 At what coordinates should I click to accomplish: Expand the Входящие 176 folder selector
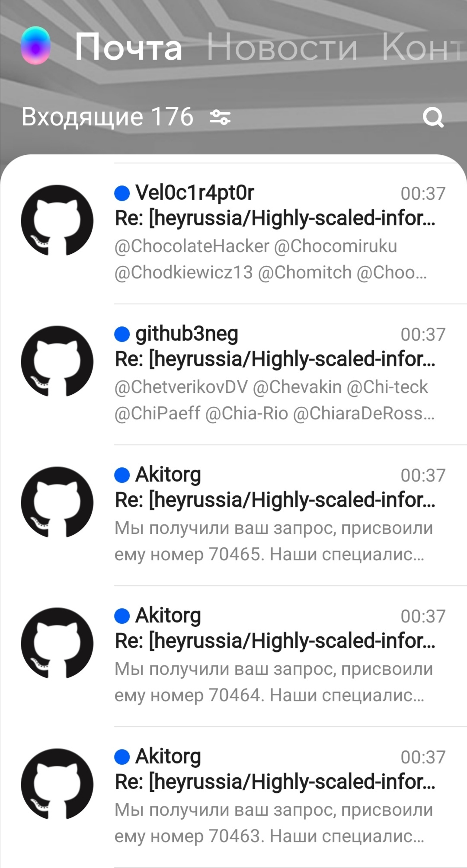[x=108, y=117]
